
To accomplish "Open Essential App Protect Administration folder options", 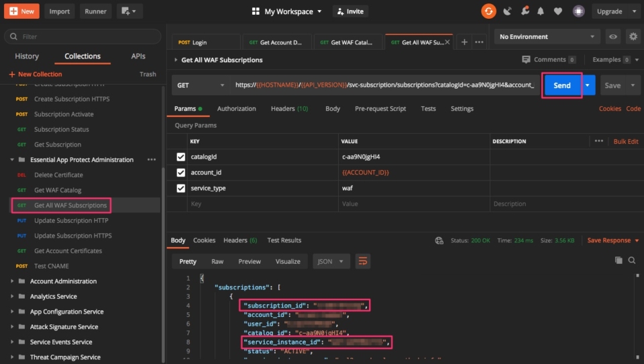I will (x=152, y=160).
